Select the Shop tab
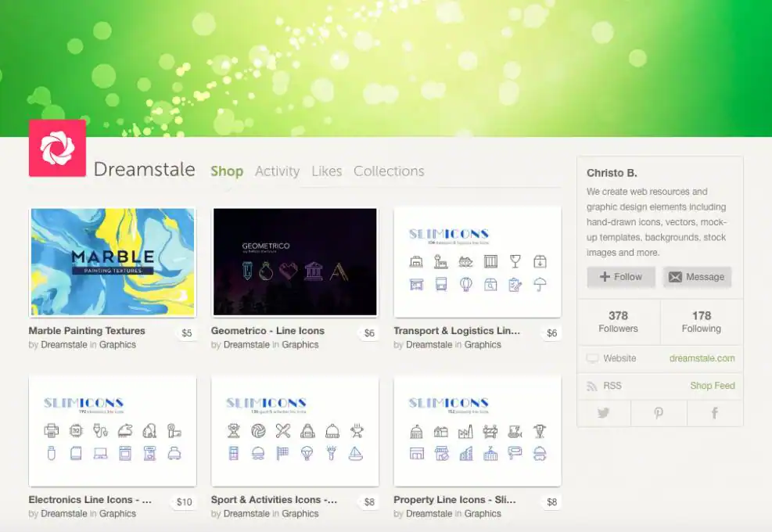This screenshot has width=772, height=532. pyautogui.click(x=227, y=171)
